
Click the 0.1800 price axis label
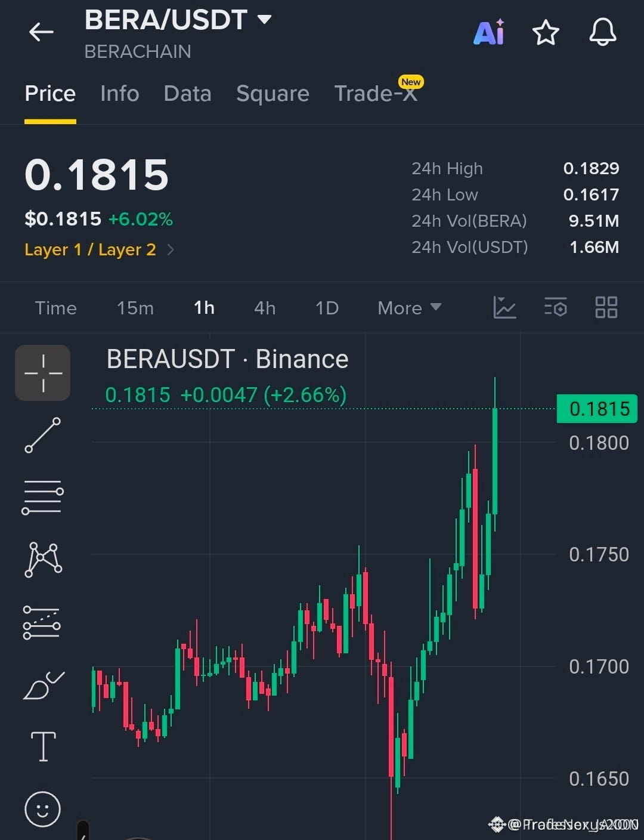click(599, 443)
